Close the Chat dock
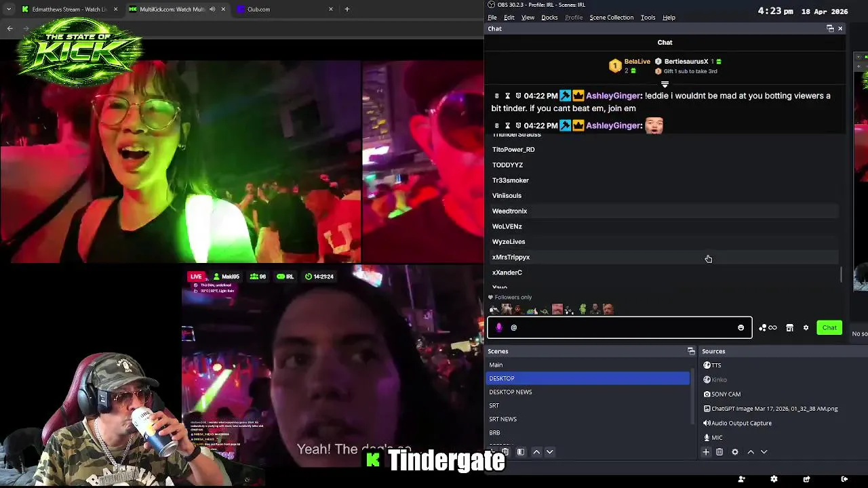Screen dimensions: 868x488 pyautogui.click(x=840, y=28)
